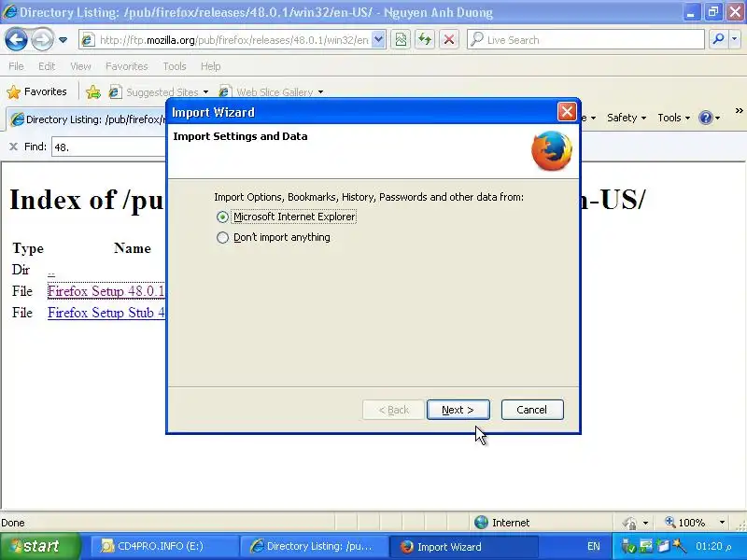Click the IE refresh icon

pos(425,40)
